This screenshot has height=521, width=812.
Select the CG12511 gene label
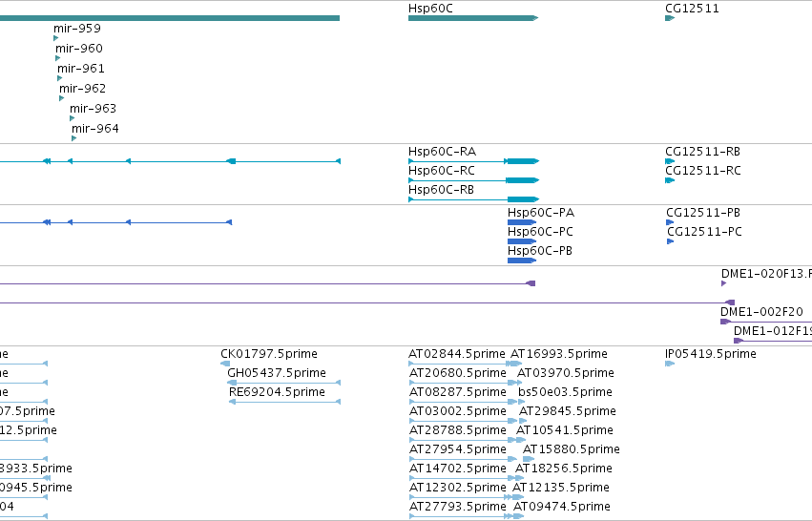(692, 9)
